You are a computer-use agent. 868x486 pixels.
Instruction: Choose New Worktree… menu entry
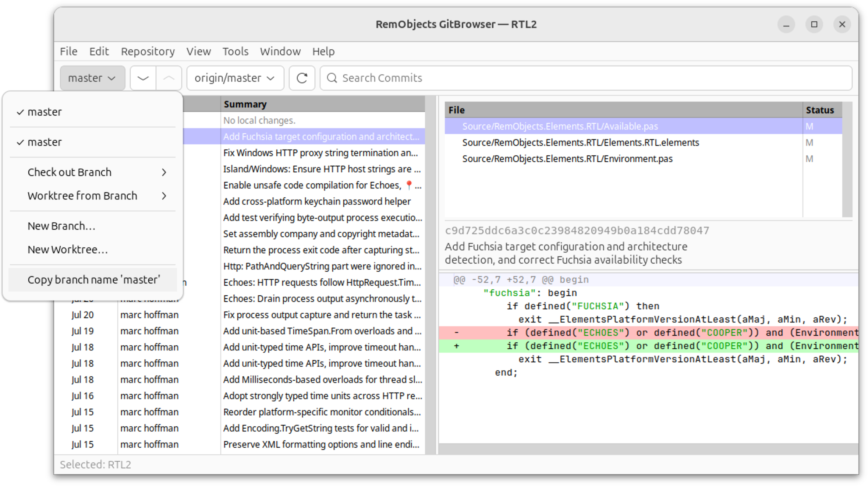tap(92, 250)
